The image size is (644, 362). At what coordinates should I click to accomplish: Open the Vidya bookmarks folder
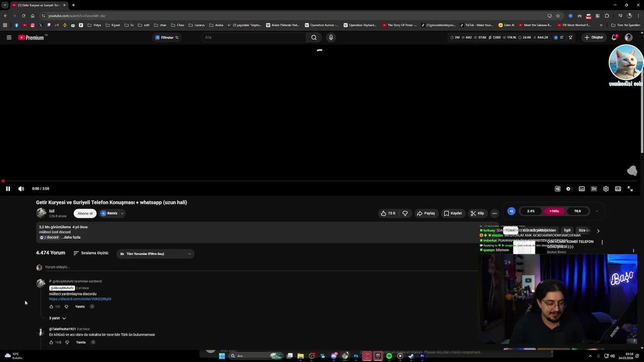coord(95,25)
